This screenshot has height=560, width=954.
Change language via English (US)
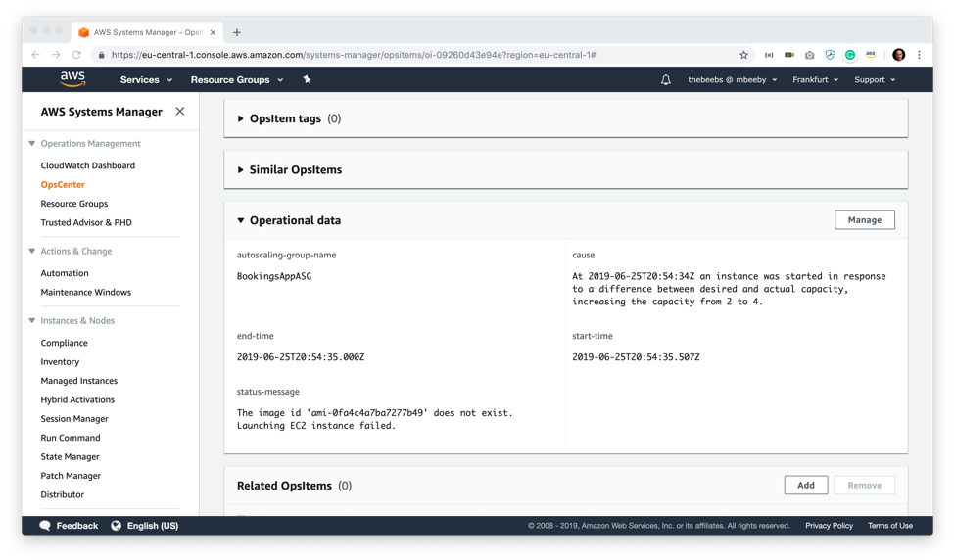pyautogui.click(x=153, y=526)
